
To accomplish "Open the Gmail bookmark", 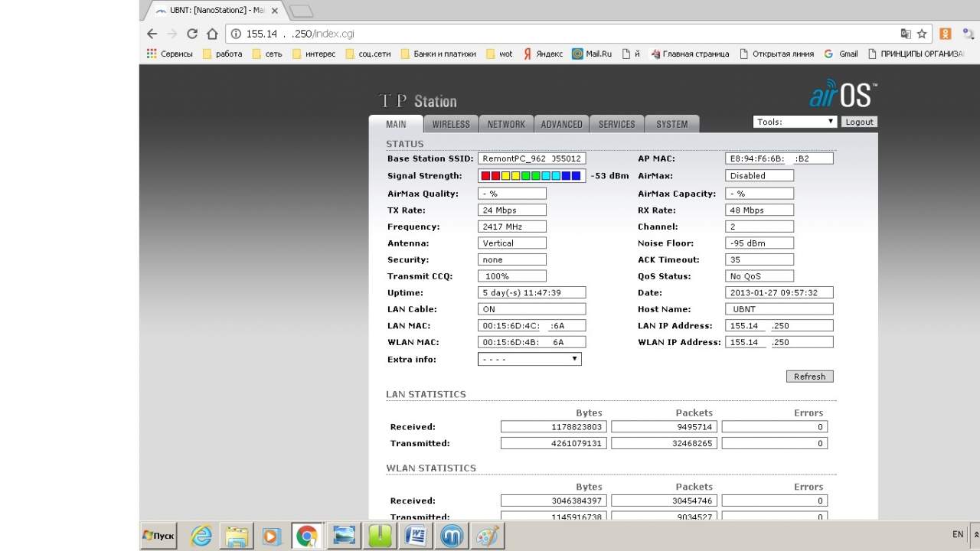I will point(841,54).
